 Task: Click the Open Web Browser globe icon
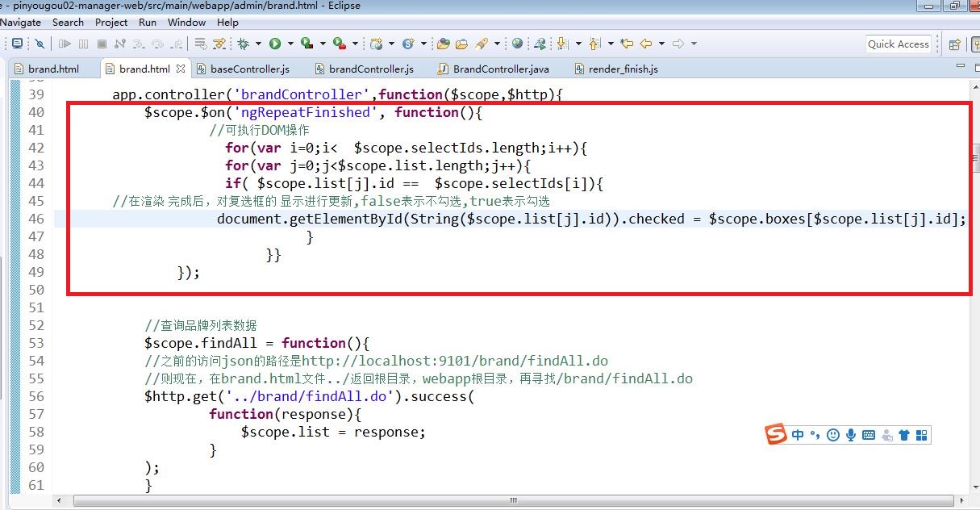pos(517,44)
